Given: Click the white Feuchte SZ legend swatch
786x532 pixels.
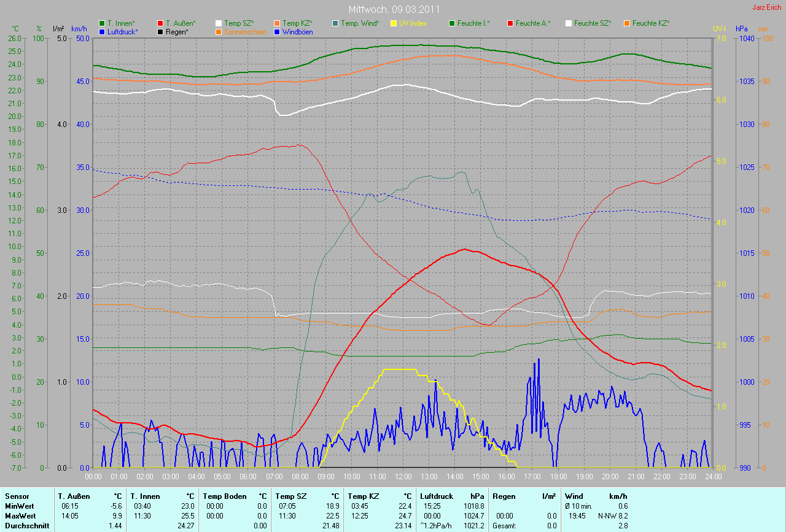Looking at the screenshot, I should [569, 23].
